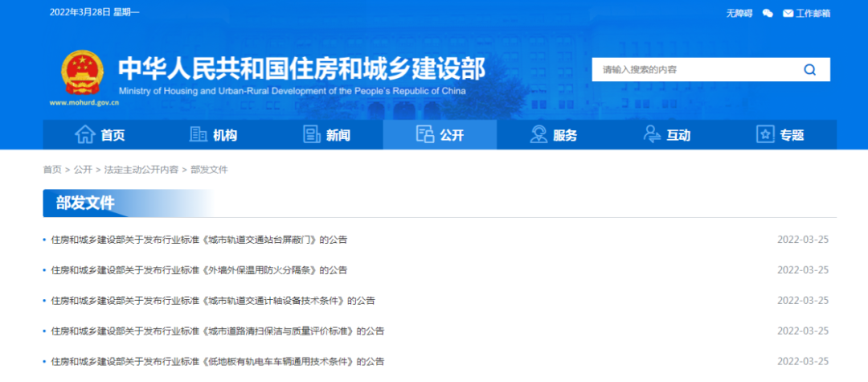Viewport: 868px width, 382px height.
Task: Open the 机构 navigation tab
Action: coord(213,134)
